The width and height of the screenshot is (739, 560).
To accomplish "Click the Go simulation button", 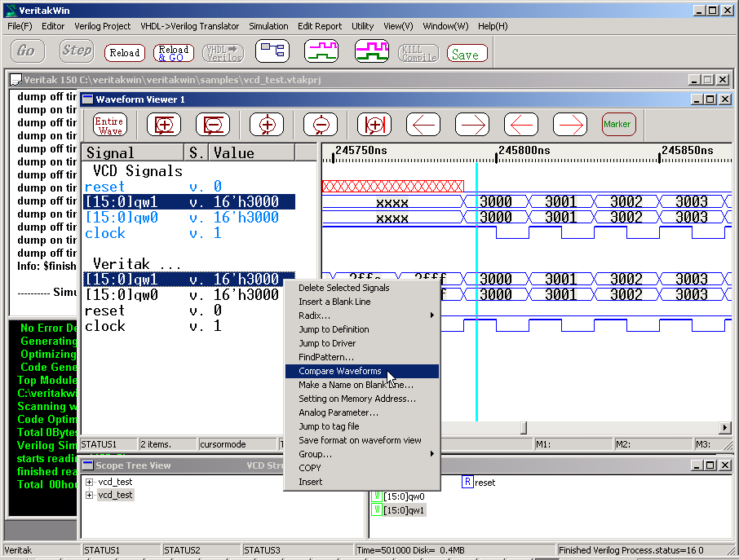I will 28,51.
